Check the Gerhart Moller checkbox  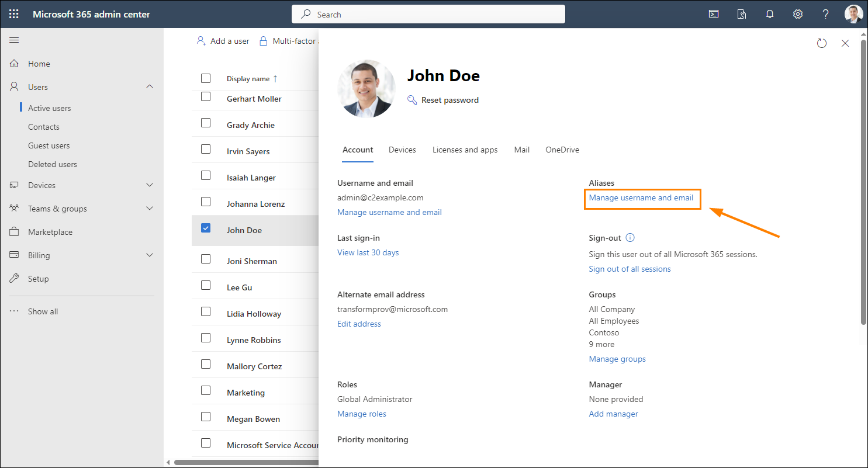(206, 96)
